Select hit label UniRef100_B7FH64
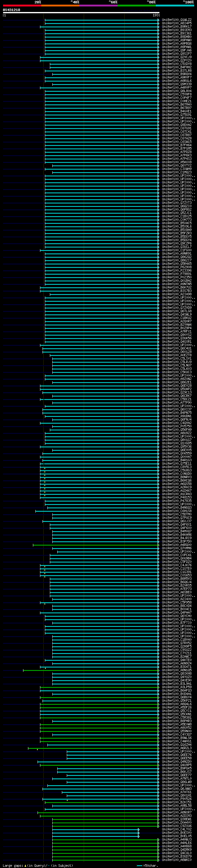The height and width of the screenshot is (868, 197). pyautogui.click(x=176, y=145)
